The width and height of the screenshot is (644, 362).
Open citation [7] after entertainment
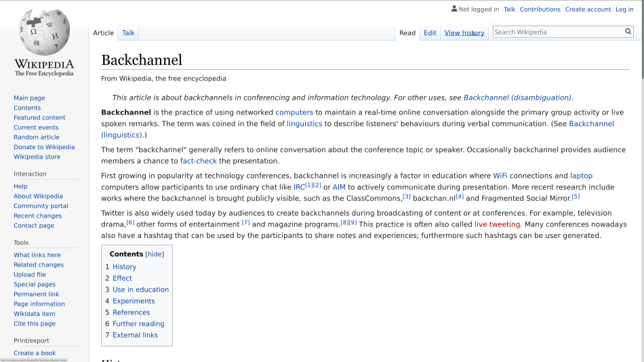point(245,222)
